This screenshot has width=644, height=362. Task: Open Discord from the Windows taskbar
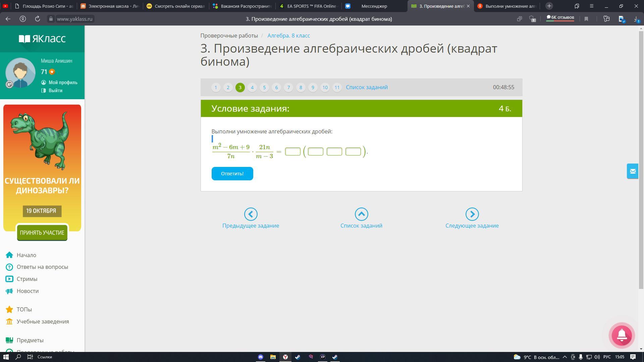(x=261, y=357)
